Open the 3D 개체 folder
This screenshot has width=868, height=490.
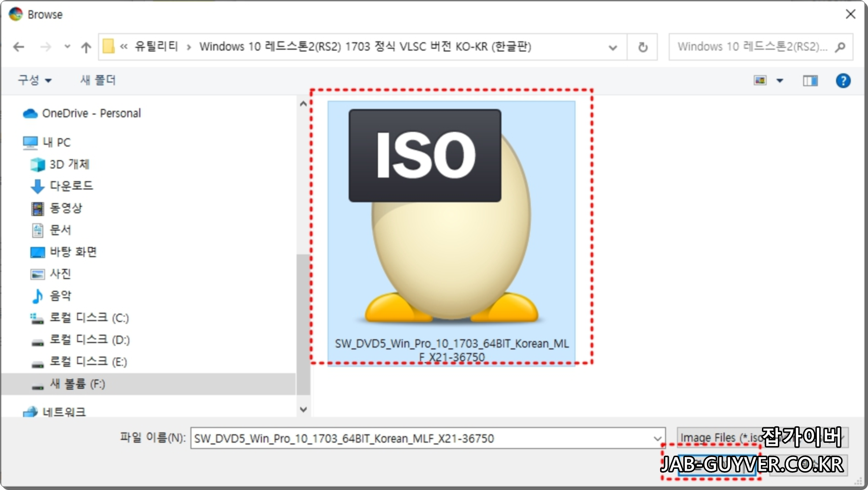click(x=60, y=164)
